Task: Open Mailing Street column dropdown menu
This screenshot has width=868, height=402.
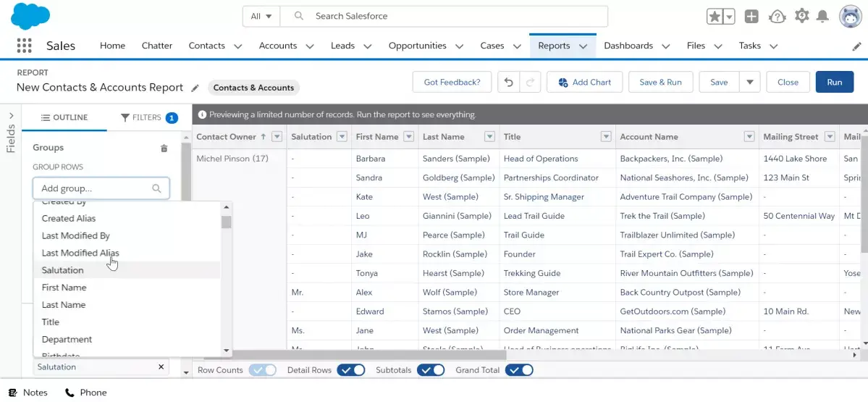Action: (x=829, y=137)
